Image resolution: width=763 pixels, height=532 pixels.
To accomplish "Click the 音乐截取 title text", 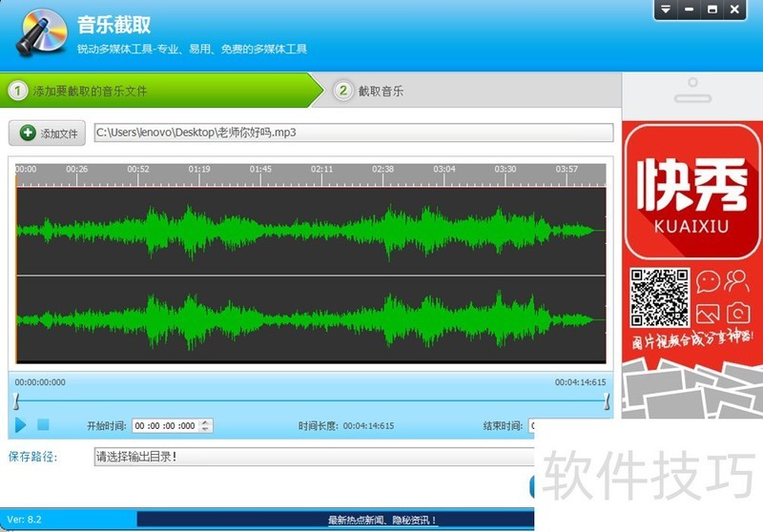I will pos(113,25).
